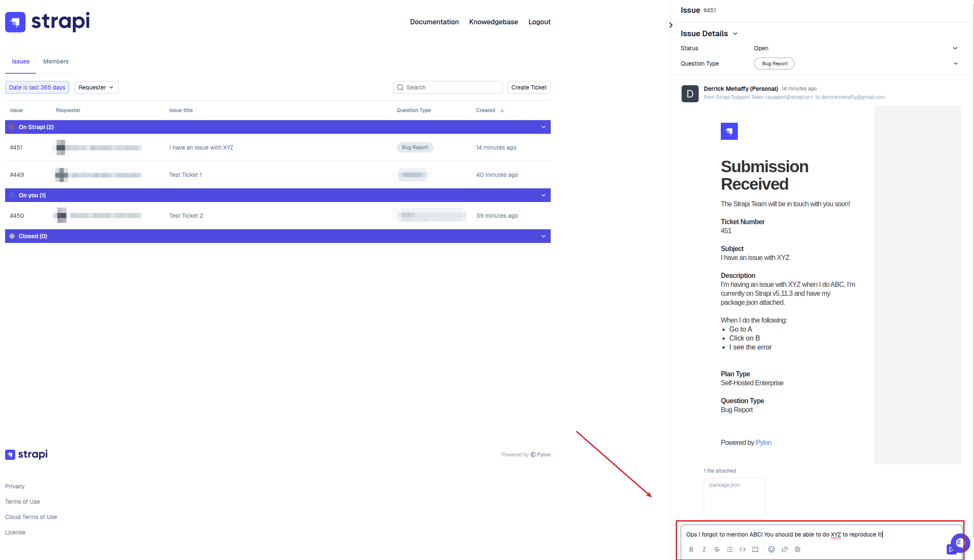Collapse the On Strapi (2) group

543,127
